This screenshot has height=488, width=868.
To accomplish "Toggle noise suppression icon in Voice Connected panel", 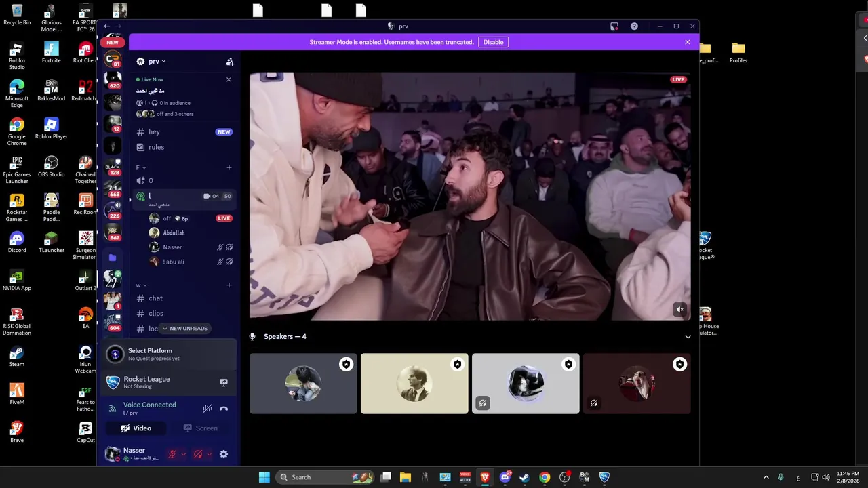I will [208, 409].
